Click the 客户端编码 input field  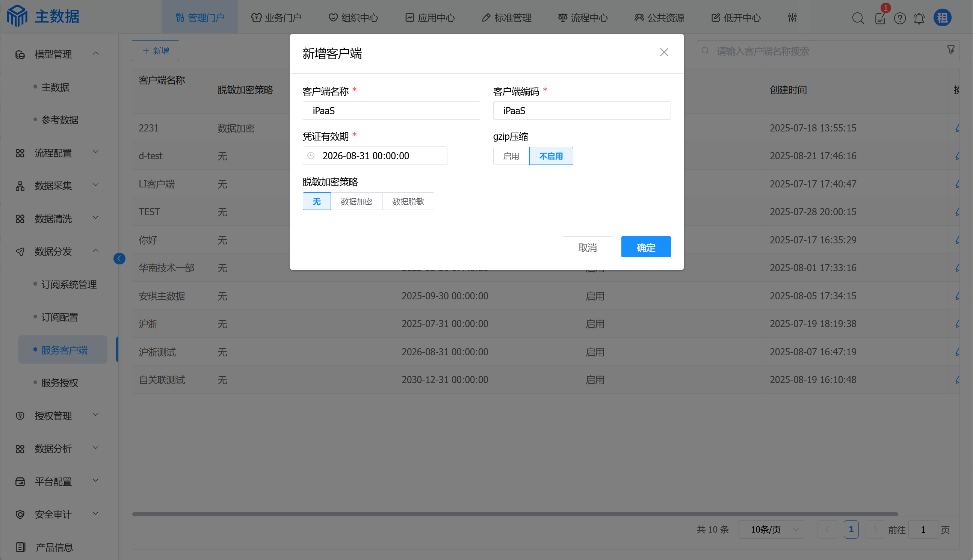tap(582, 111)
